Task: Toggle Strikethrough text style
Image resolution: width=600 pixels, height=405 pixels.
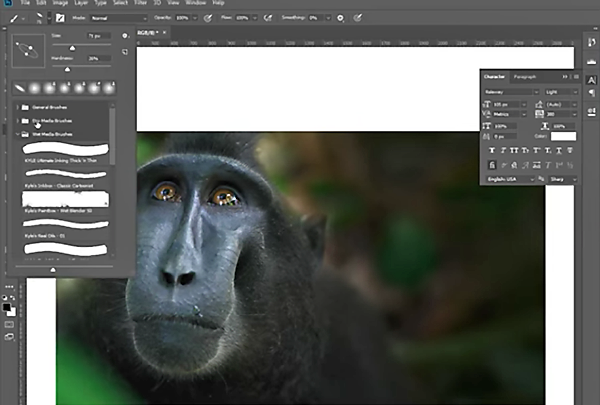Action: (x=570, y=150)
